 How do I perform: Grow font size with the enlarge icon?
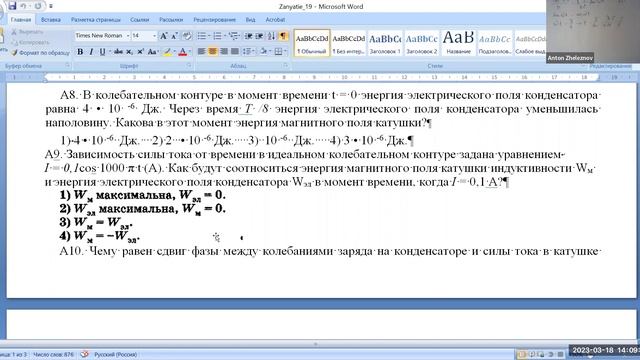[x=163, y=36]
